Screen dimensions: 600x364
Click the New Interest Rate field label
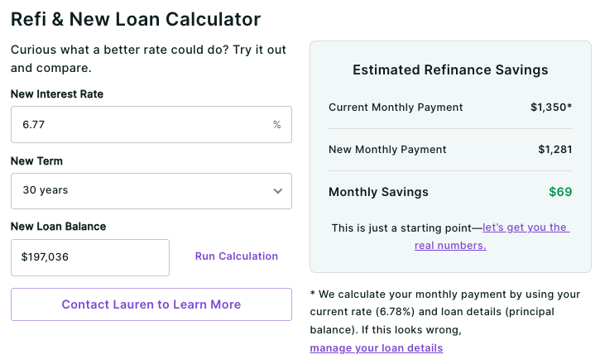[57, 94]
